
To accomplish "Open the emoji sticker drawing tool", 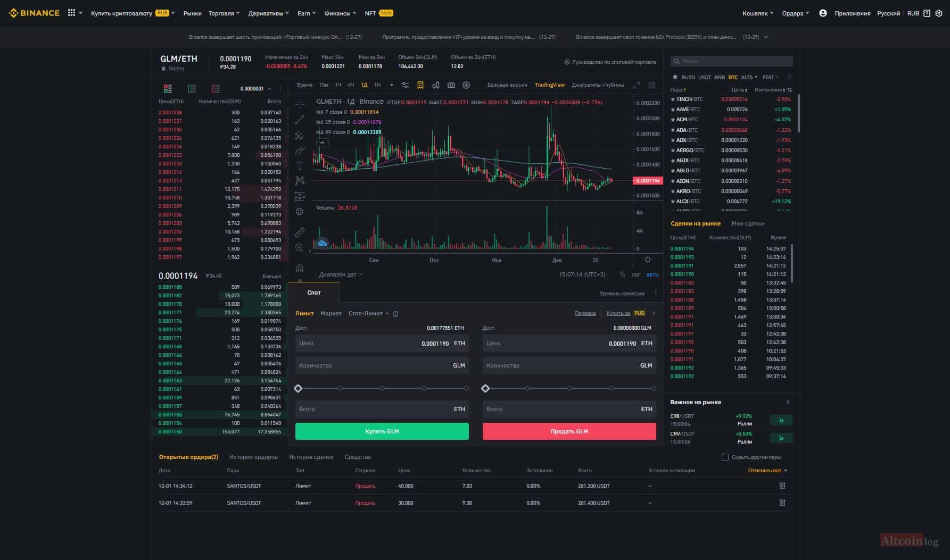I will tap(300, 212).
